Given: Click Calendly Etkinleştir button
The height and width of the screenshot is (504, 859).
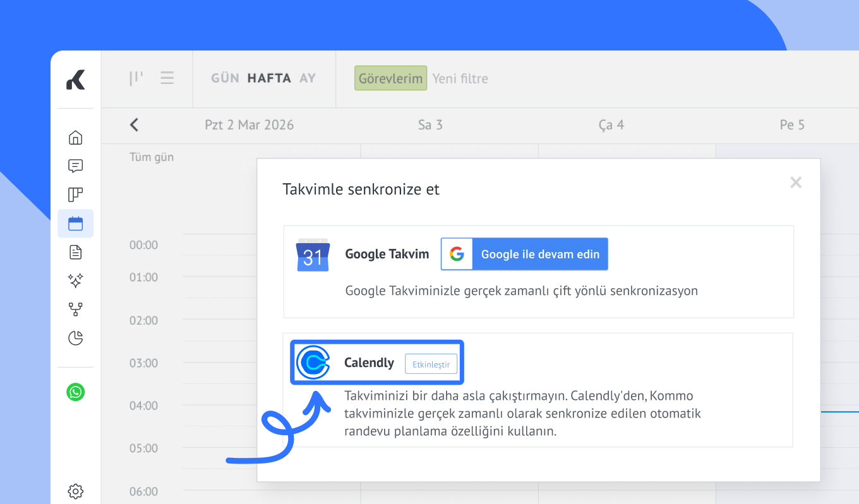Looking at the screenshot, I should point(431,364).
